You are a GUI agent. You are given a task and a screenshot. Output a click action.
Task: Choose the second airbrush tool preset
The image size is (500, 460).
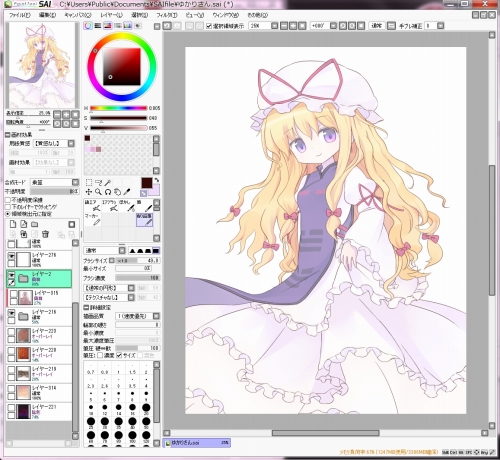tap(110, 206)
